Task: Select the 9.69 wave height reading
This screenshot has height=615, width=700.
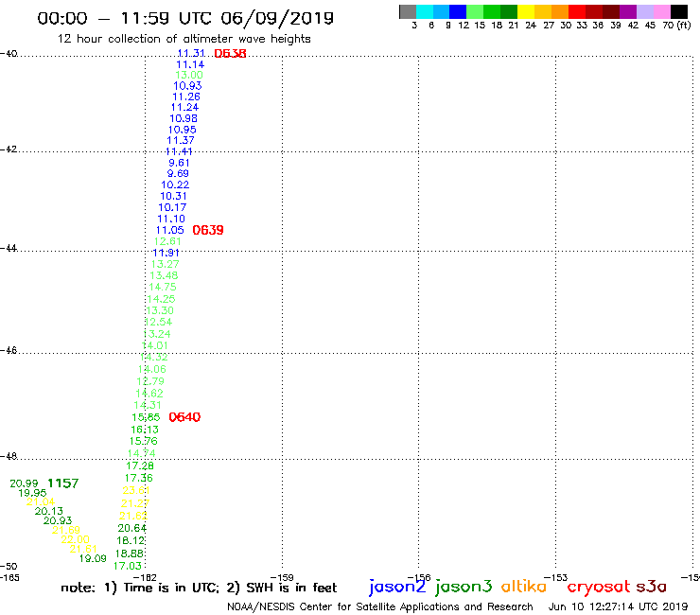Action: 178,173
